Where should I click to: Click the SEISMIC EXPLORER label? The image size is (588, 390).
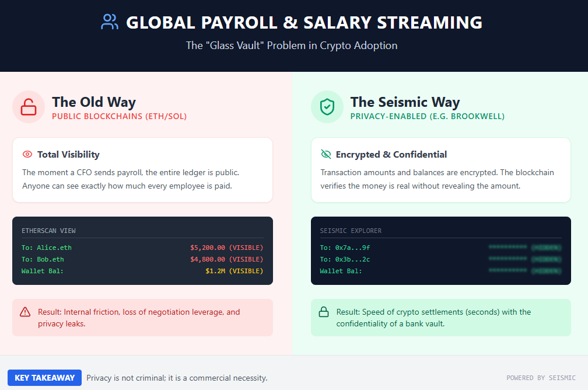point(351,231)
